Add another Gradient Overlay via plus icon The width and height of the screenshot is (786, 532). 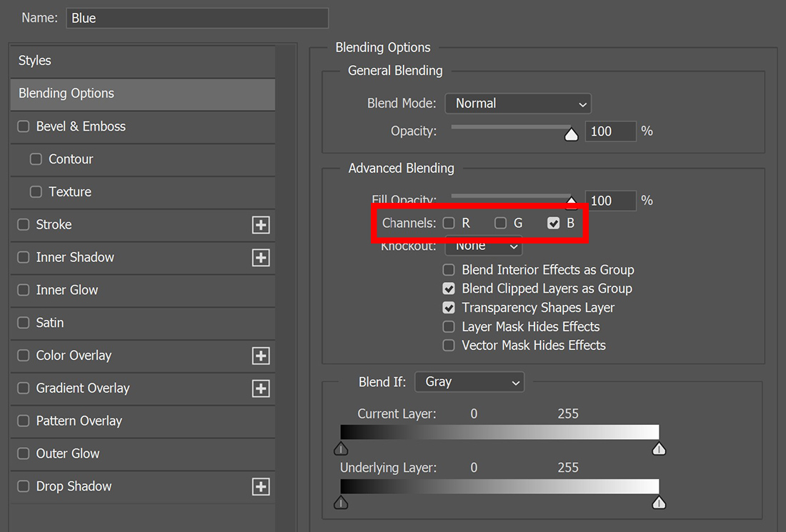tap(261, 388)
